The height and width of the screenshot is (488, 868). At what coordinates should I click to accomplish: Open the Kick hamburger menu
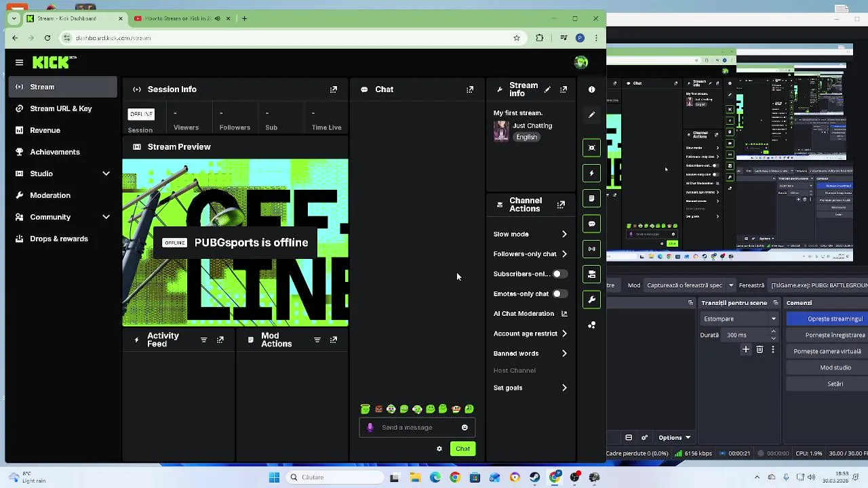(x=19, y=62)
